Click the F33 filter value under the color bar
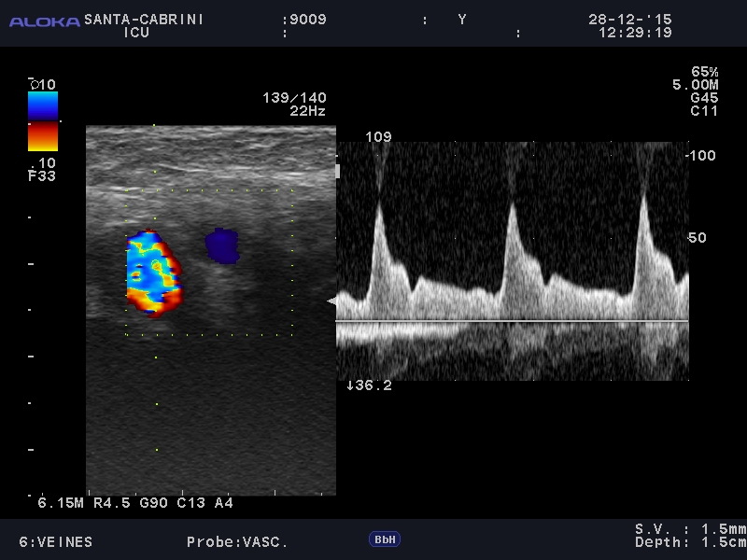Viewport: 747px width, 560px height. [42, 175]
